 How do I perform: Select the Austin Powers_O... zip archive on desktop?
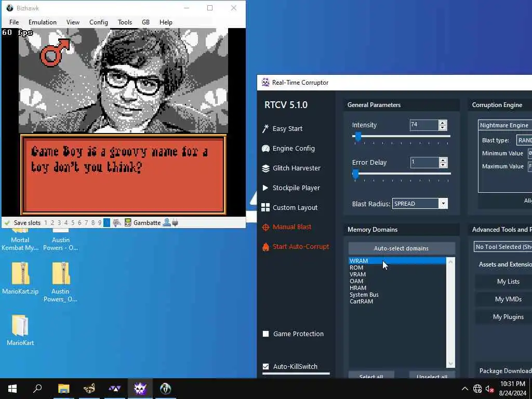(x=60, y=282)
